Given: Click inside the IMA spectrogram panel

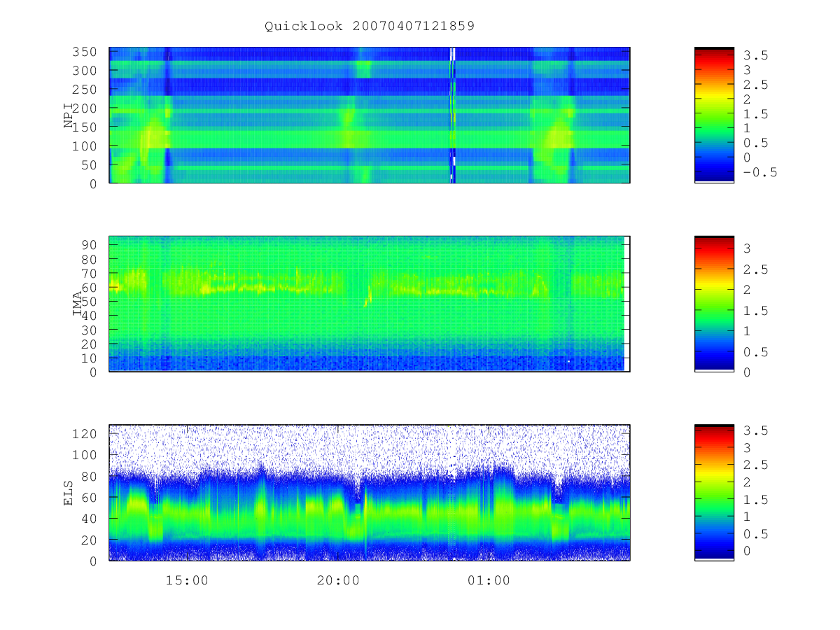Looking at the screenshot, I should (x=370, y=303).
